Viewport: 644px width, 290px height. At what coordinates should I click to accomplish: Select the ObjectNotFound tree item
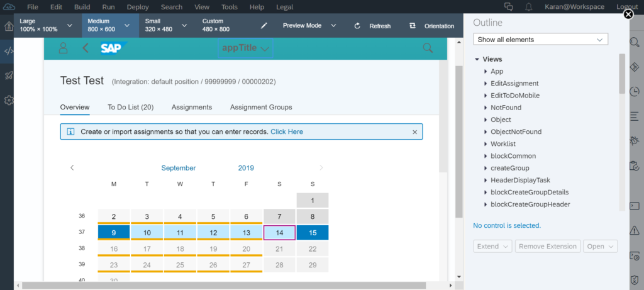coord(516,132)
